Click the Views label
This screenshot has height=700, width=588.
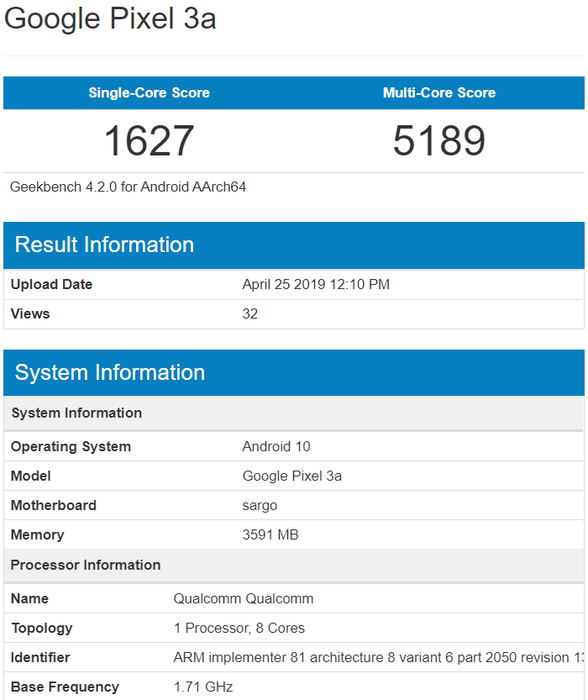click(30, 313)
